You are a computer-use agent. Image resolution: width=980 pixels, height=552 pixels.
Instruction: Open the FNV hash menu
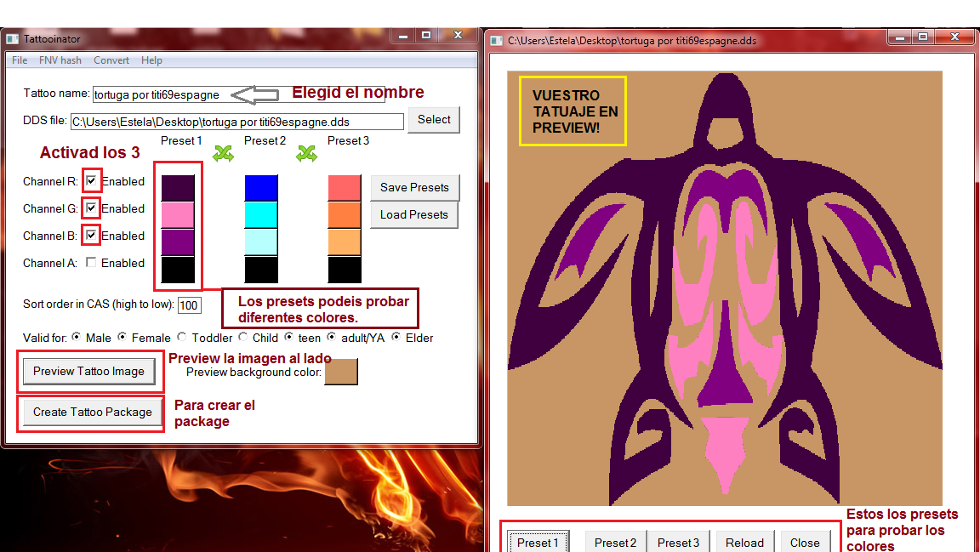pos(60,60)
